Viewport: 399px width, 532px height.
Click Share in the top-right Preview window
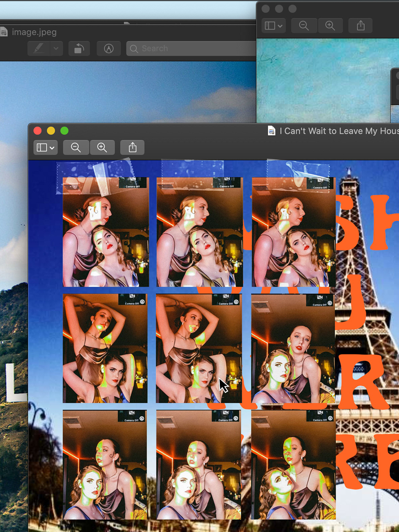tap(360, 26)
